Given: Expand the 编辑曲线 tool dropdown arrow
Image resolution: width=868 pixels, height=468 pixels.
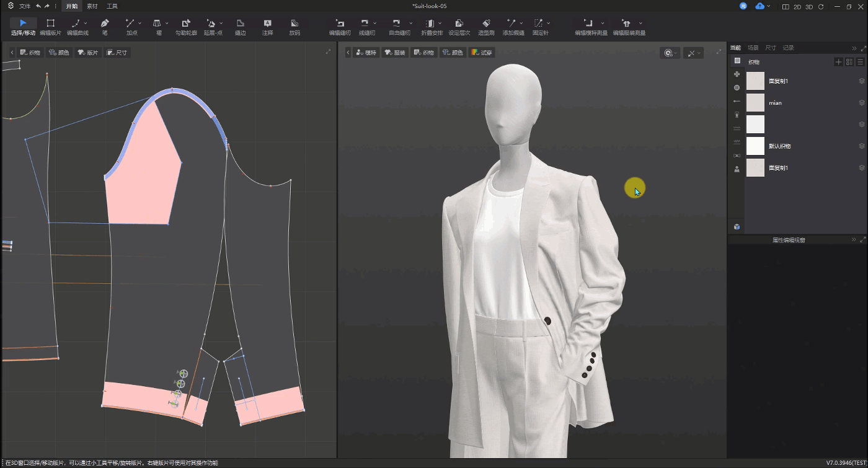Looking at the screenshot, I should [x=86, y=24].
